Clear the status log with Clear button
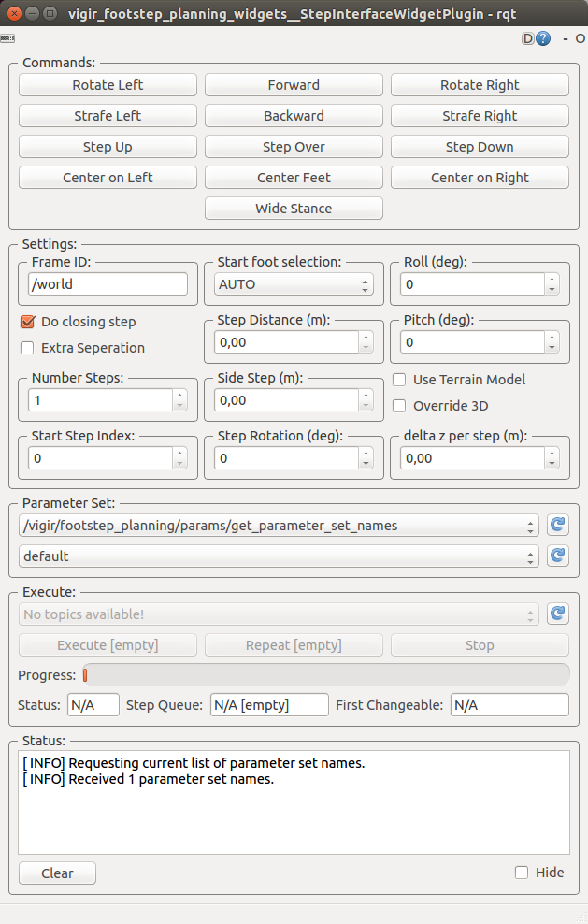Image resolution: width=588 pixels, height=924 pixels. 57,873
